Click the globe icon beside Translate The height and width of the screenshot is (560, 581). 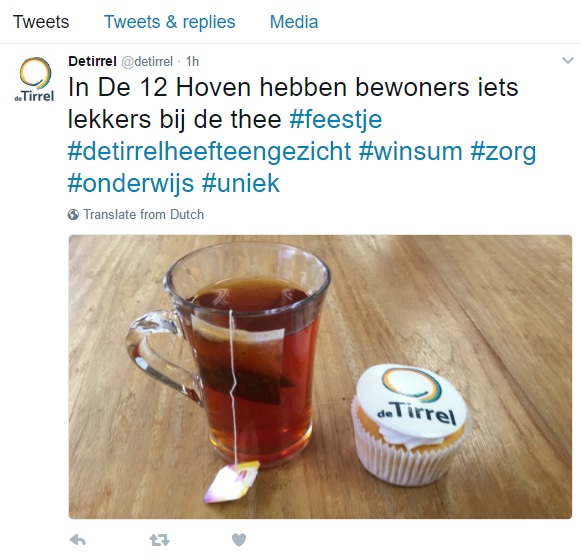click(x=73, y=215)
